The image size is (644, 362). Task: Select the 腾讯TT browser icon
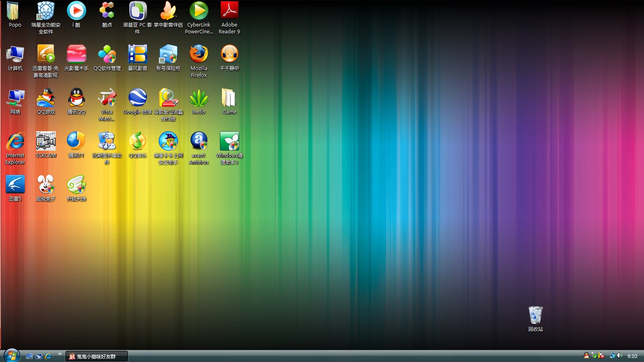coord(77,145)
